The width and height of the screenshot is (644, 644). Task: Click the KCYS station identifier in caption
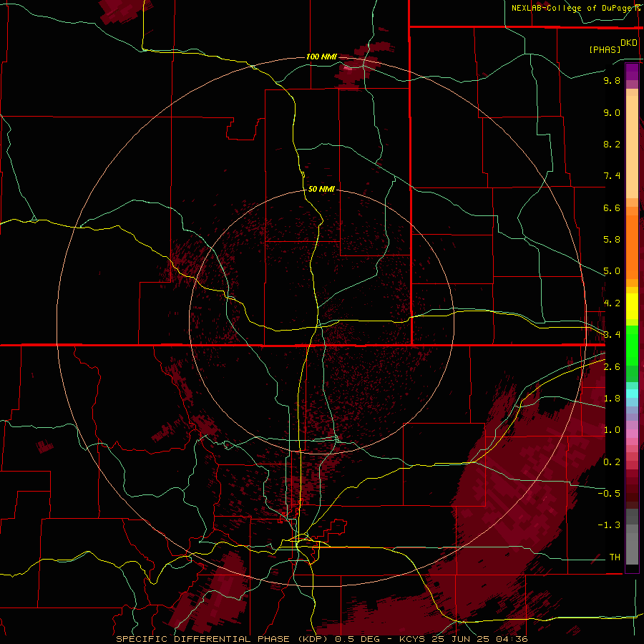point(413,639)
